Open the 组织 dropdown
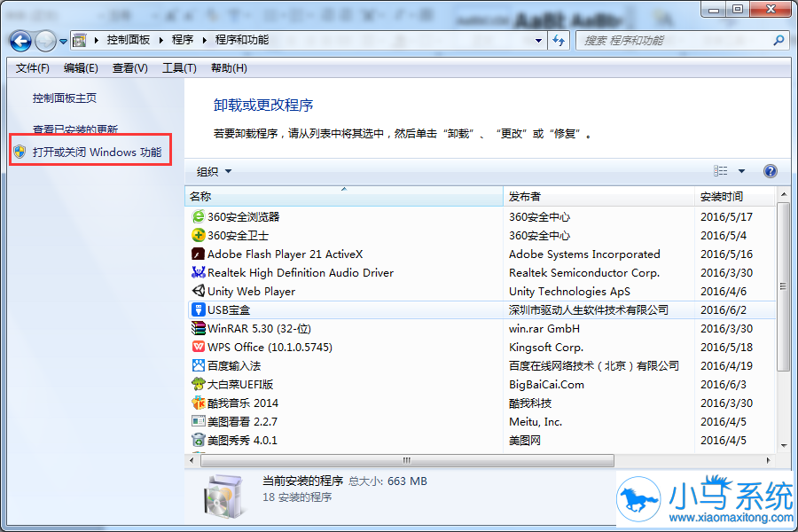This screenshot has width=798, height=532. [215, 171]
